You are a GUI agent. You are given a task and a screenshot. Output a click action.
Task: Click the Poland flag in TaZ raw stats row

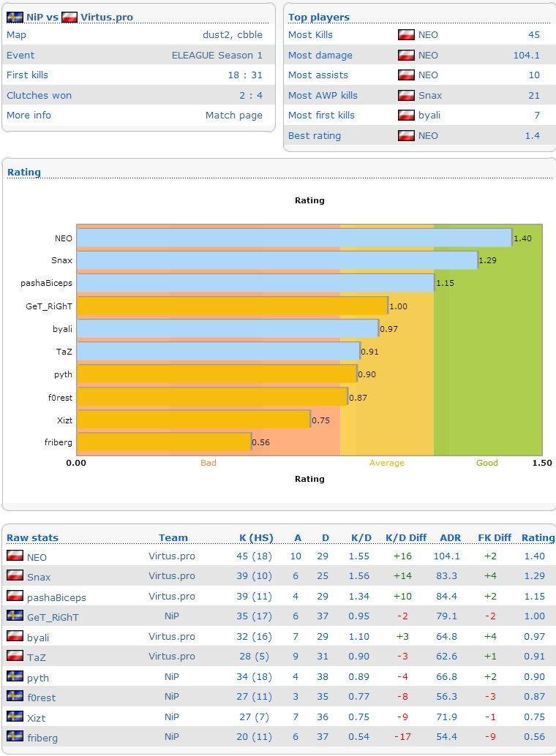[x=15, y=656]
